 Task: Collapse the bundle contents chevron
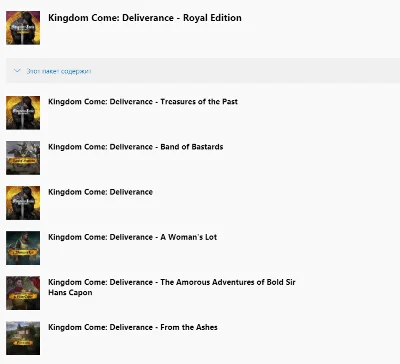[x=17, y=71]
